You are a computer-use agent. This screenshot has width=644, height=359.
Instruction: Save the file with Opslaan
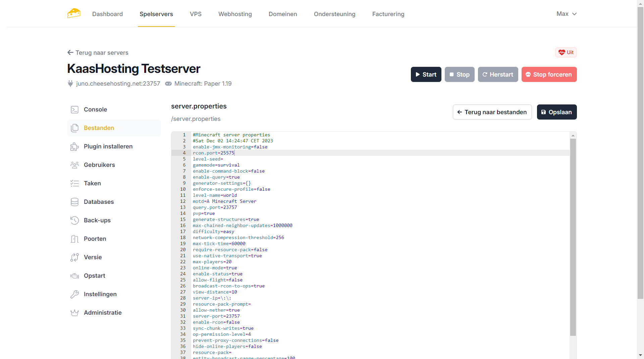(556, 112)
